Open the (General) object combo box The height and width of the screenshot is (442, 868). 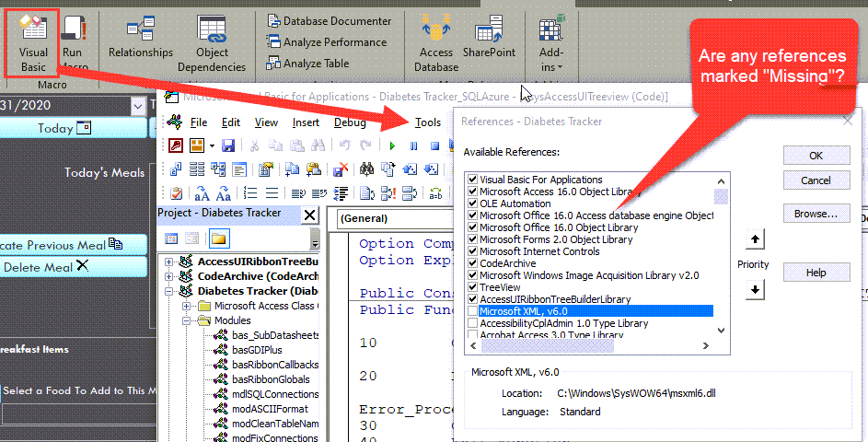click(394, 219)
